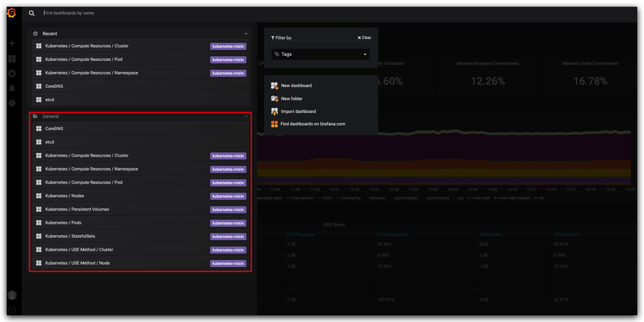Click dashboard icon of Kubernetes / Persistent Volumes

pos(39,209)
